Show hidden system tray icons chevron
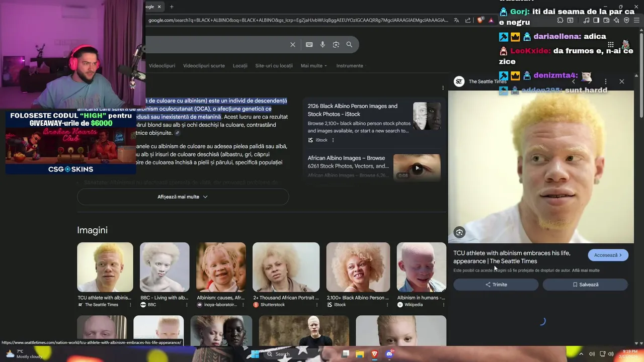This screenshot has width=644, height=362. [582, 354]
